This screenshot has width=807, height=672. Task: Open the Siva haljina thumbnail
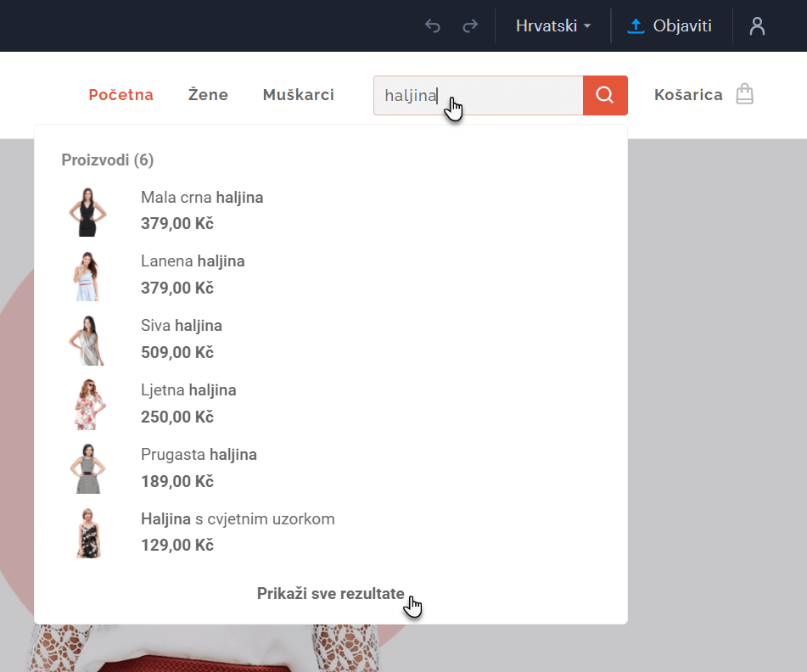(x=87, y=340)
